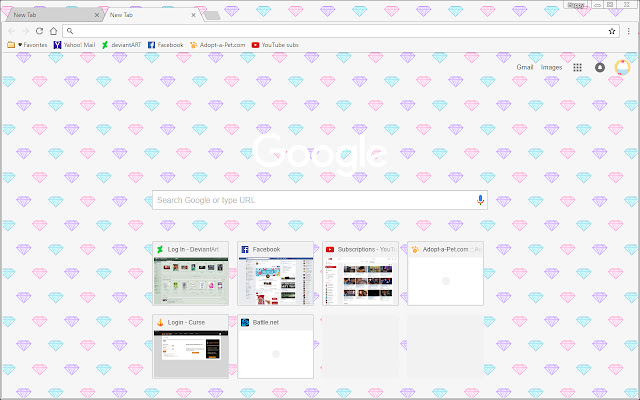Open the Chrome three-dot menu
Image resolution: width=640 pixels, height=400 pixels.
(x=629, y=31)
